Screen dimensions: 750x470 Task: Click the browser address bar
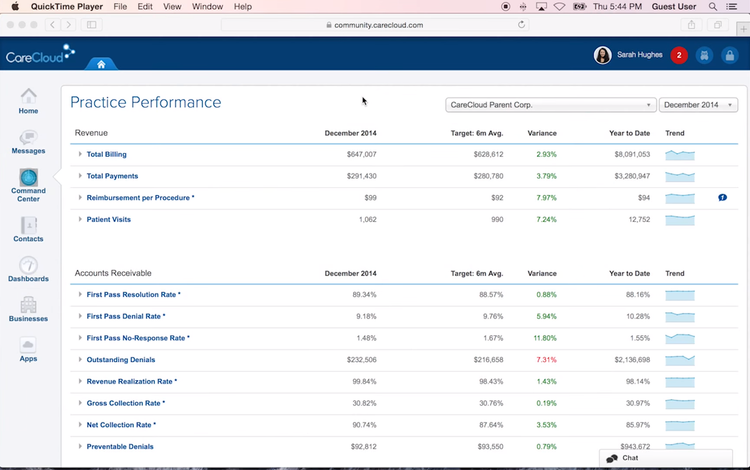(375, 25)
